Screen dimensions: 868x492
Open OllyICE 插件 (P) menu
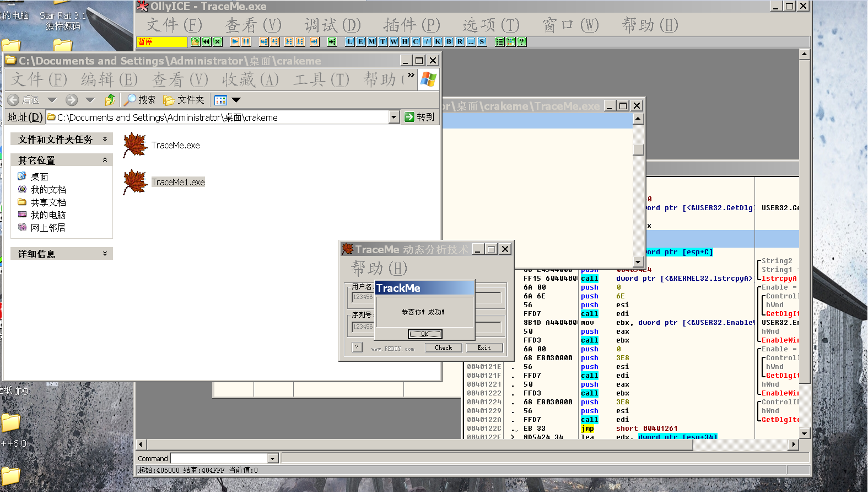tap(412, 25)
